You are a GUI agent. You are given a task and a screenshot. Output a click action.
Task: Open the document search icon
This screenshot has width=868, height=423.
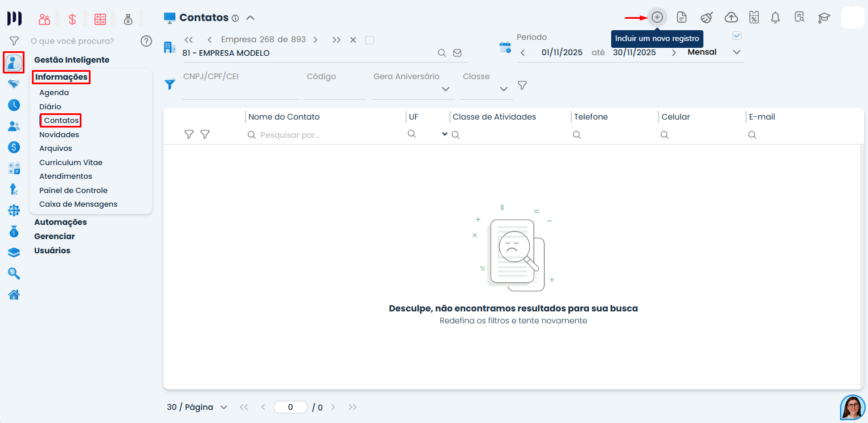click(799, 18)
